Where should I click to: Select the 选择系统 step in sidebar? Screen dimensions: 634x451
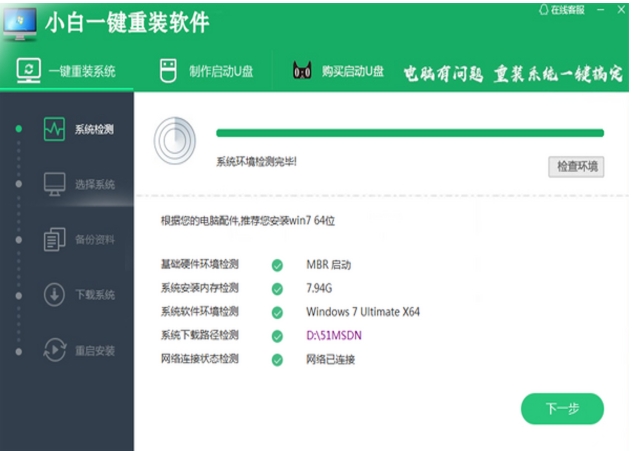(79, 185)
